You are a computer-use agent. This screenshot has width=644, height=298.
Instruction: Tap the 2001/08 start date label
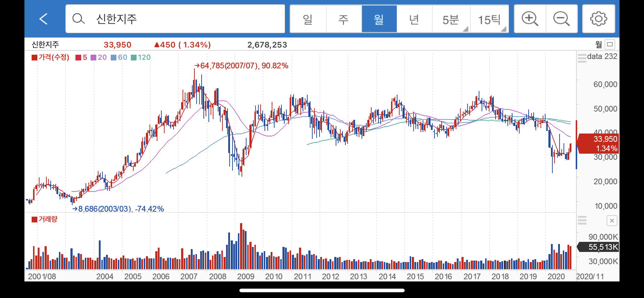click(x=42, y=276)
